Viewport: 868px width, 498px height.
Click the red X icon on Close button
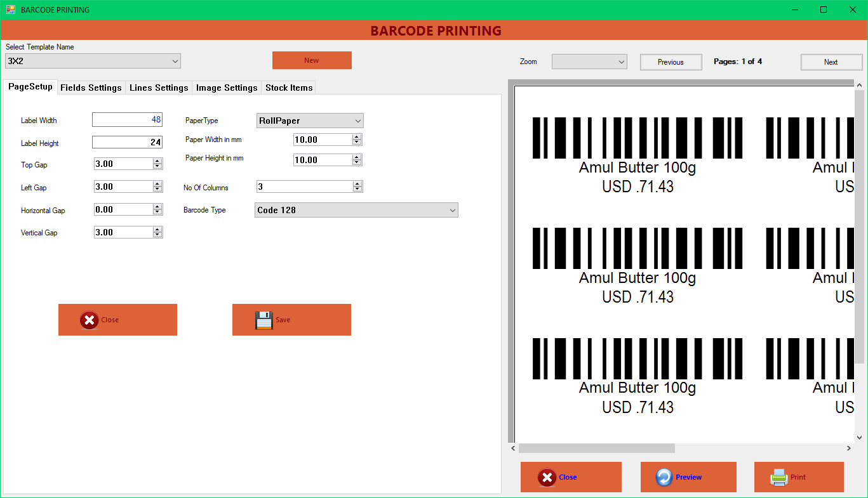click(88, 320)
